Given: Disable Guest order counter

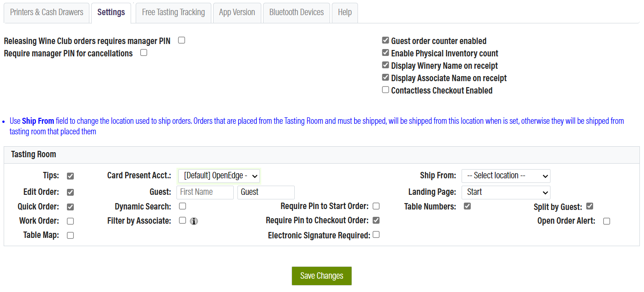Looking at the screenshot, I should 385,40.
